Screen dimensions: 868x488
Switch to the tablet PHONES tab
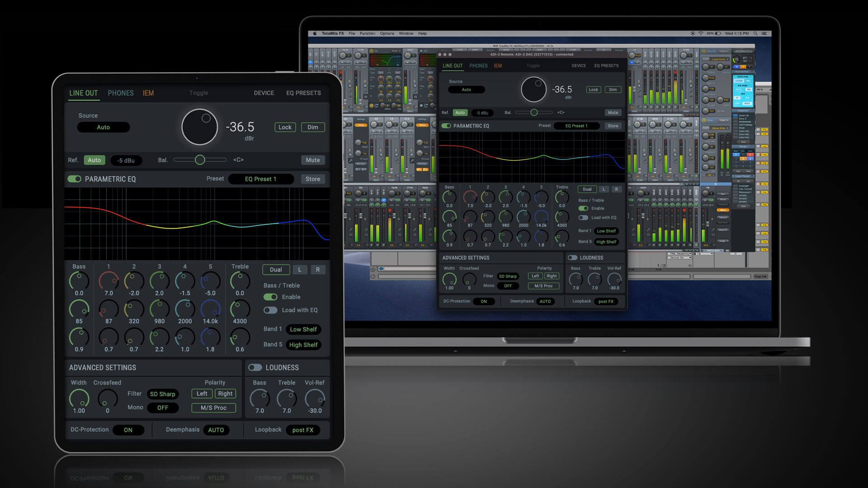(120, 93)
